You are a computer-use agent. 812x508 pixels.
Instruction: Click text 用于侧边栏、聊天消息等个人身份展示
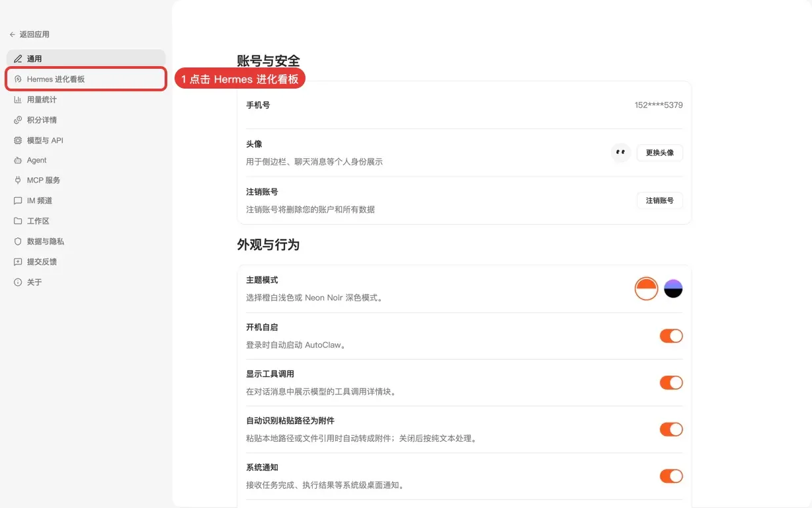point(315,162)
